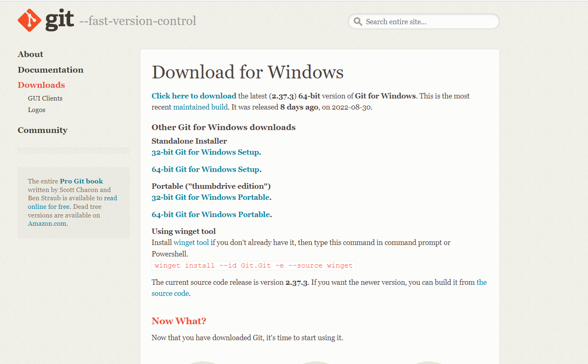Screen dimensions: 588x364
Task: Open the Pro Git book link
Action: click(x=81, y=181)
